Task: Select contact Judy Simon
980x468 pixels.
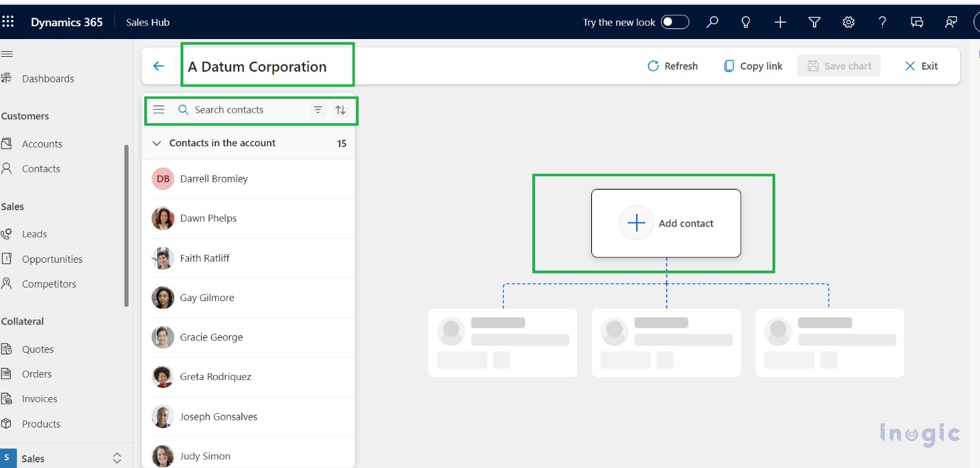Action: tap(248, 454)
